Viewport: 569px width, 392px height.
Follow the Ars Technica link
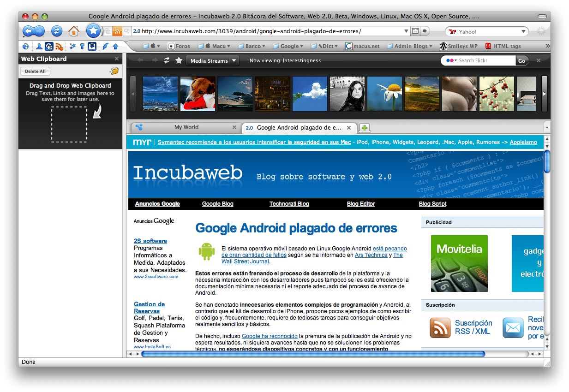(371, 255)
